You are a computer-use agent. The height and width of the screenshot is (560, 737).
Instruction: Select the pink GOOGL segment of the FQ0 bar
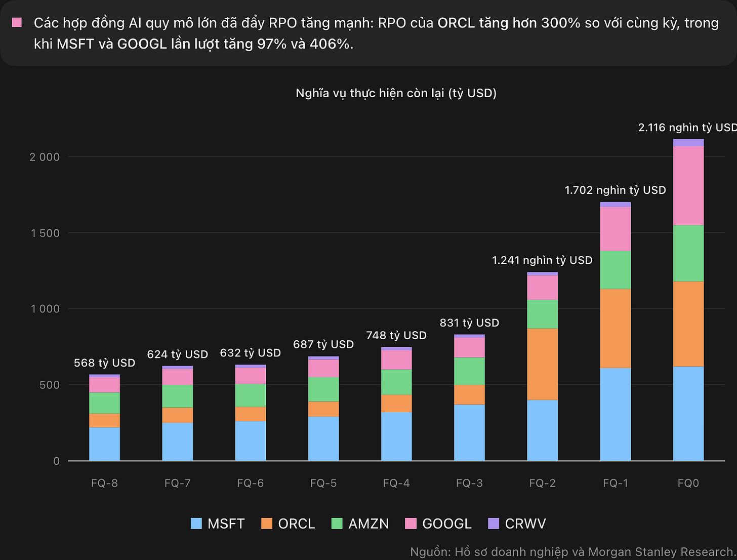point(688,186)
